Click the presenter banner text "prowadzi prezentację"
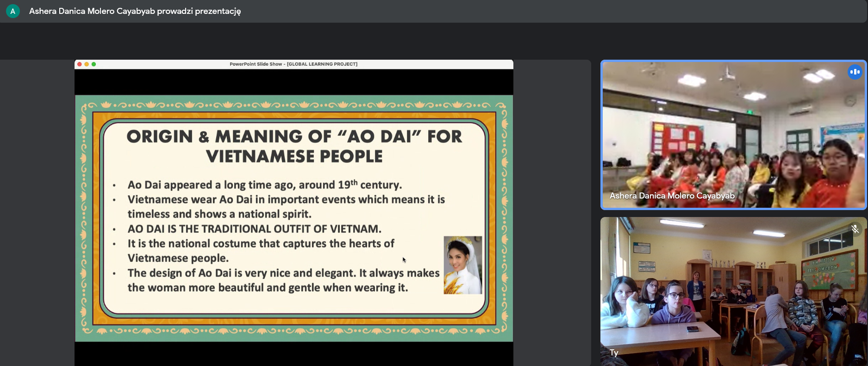This screenshot has width=868, height=366. click(199, 11)
